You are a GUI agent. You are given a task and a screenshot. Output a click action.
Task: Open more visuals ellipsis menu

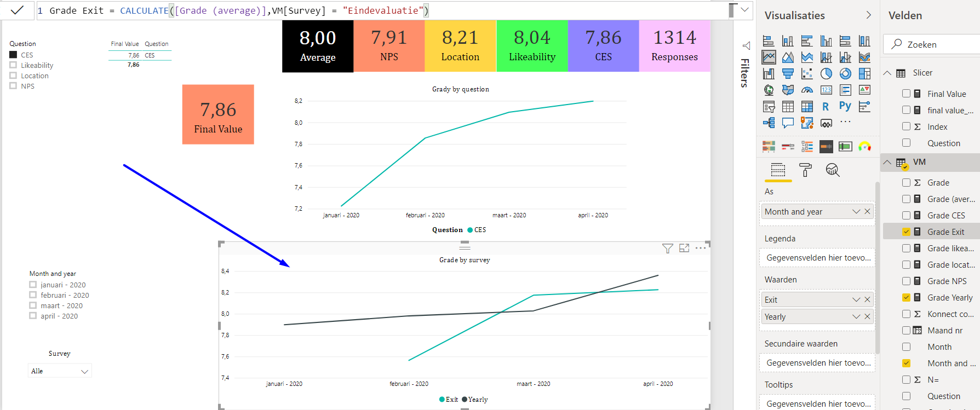[x=845, y=122]
